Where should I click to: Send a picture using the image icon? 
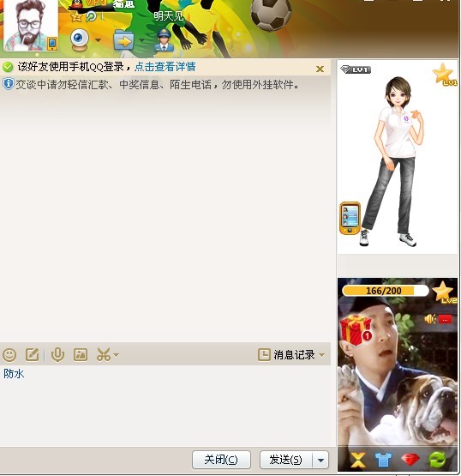point(81,354)
